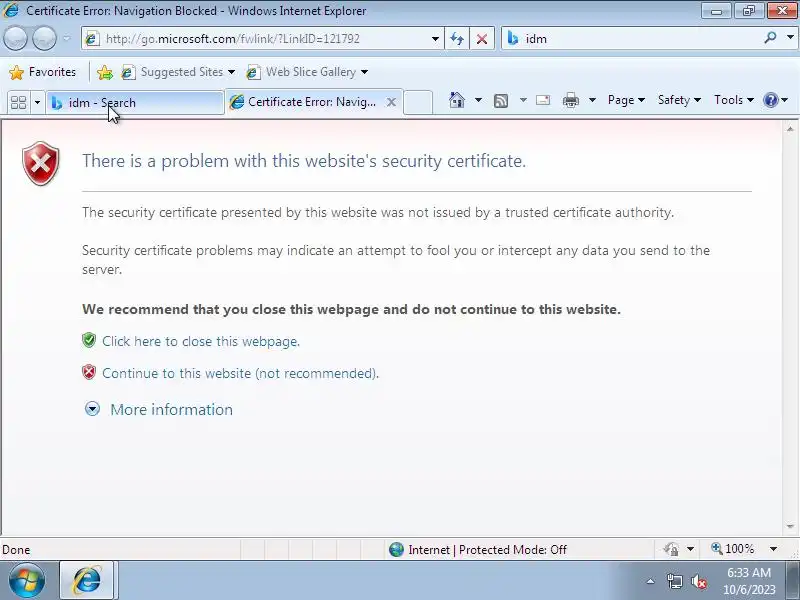
Task: Click the Help question mark icon
Action: coord(770,100)
